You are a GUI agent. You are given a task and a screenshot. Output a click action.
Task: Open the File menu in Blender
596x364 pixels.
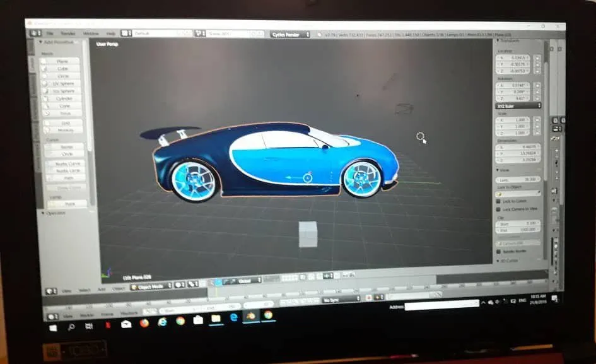[50, 33]
